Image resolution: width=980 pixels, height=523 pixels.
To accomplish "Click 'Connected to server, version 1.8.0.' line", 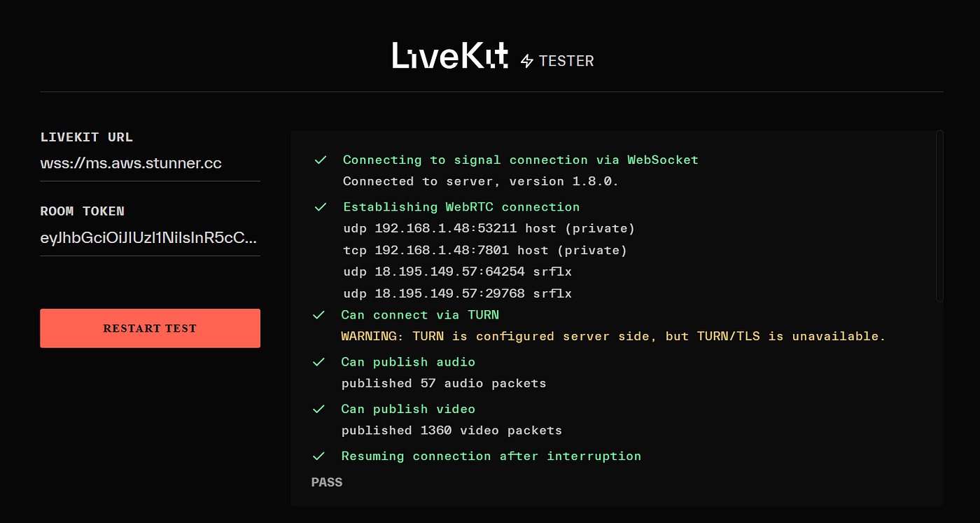I will [x=481, y=181].
